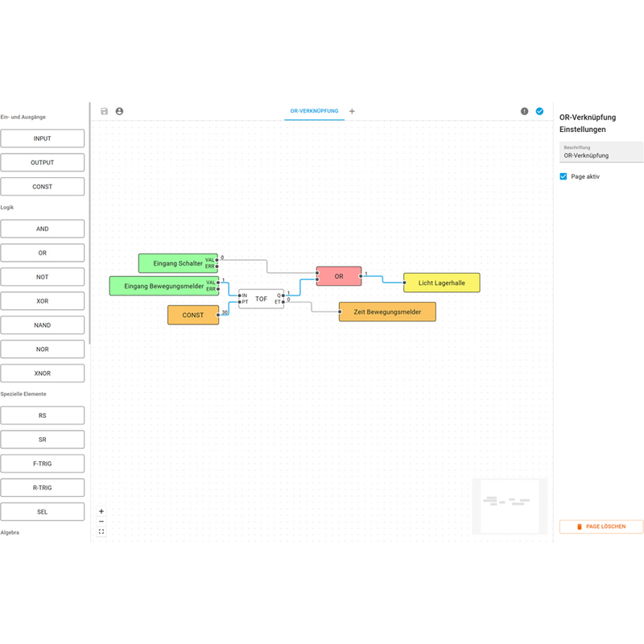Image resolution: width=644 pixels, height=644 pixels.
Task: Add a NOT logic block
Action: [x=43, y=277]
